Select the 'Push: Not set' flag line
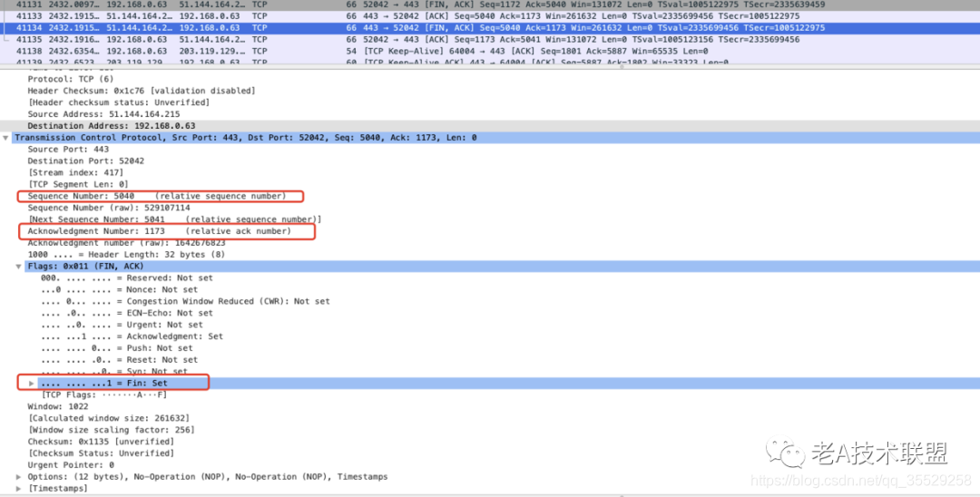 (117, 348)
